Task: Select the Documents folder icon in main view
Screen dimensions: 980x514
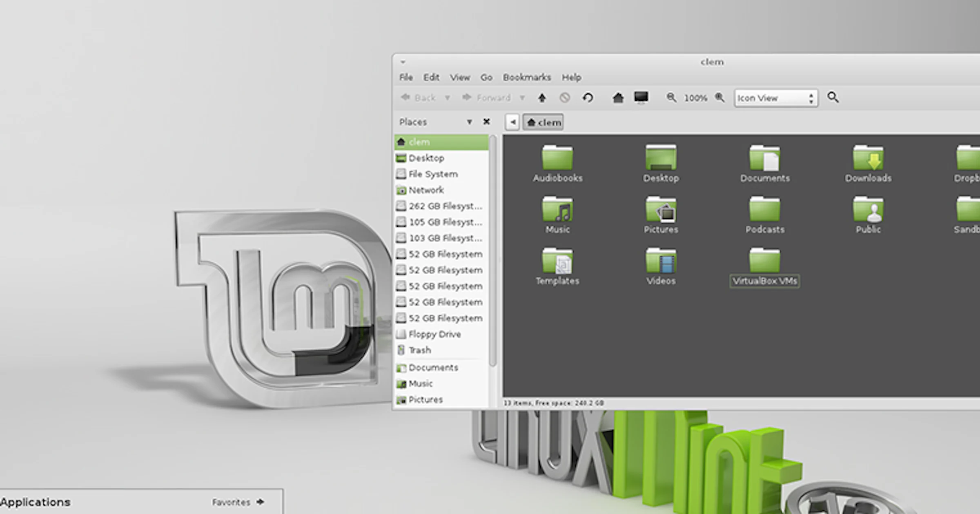Action: [765, 163]
